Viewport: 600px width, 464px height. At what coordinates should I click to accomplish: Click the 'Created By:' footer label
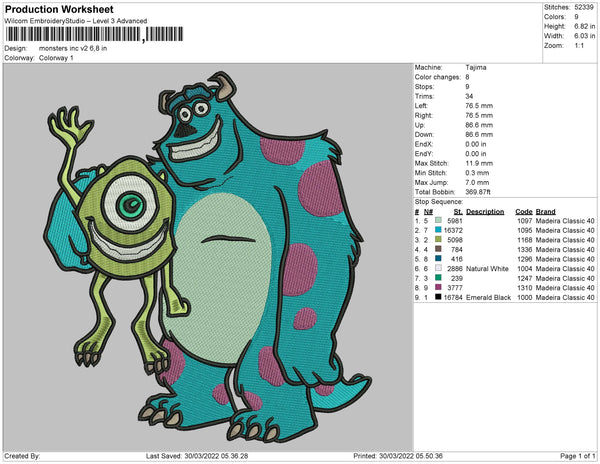tap(22, 456)
